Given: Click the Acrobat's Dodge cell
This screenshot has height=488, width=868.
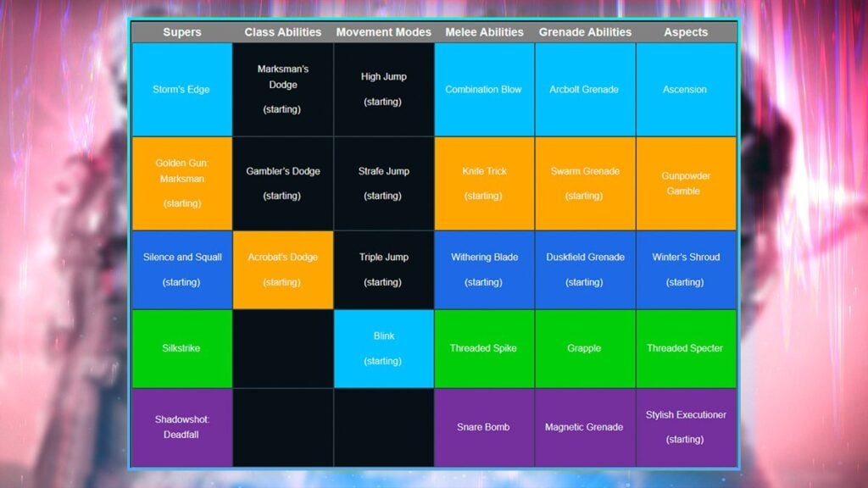Looking at the screenshot, I should click(x=282, y=269).
